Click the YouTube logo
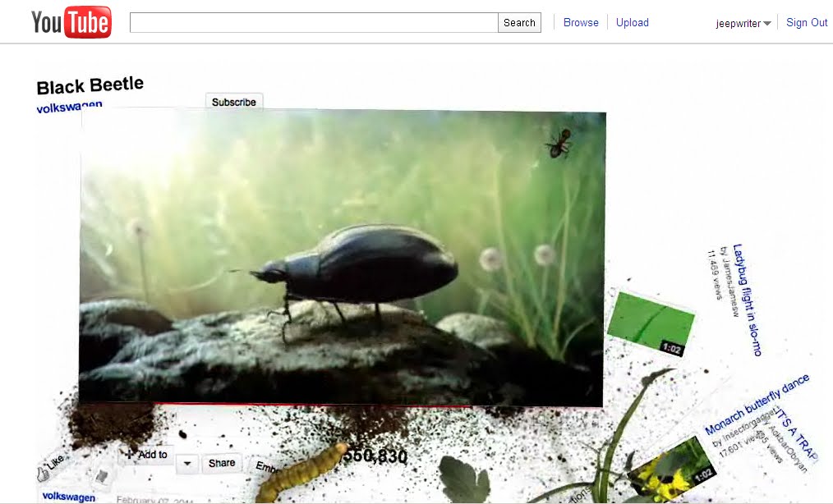Viewport: 833px width, 504px height. coord(71,22)
